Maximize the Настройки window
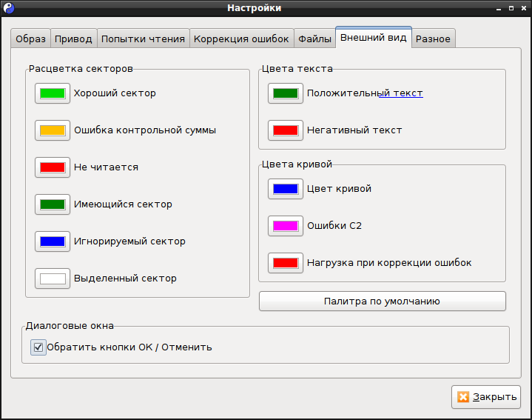The width and height of the screenshot is (532, 420). click(511, 8)
